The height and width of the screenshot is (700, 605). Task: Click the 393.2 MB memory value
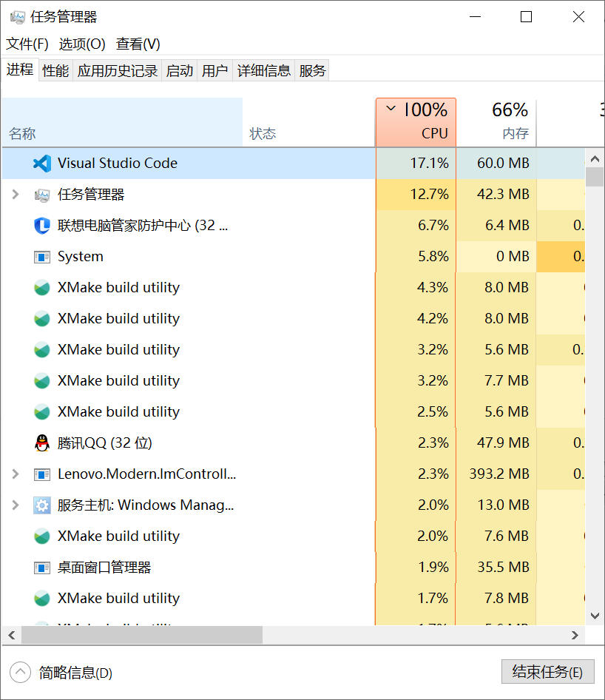click(x=499, y=474)
